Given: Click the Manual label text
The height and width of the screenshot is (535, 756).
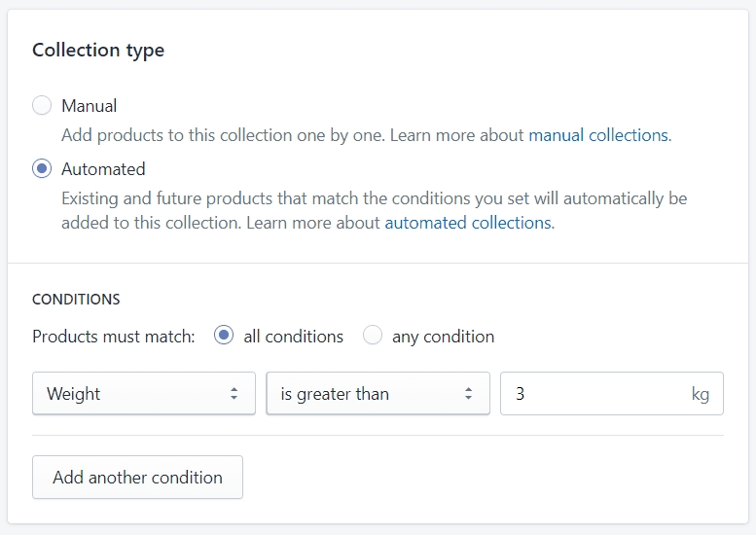Looking at the screenshot, I should [x=90, y=106].
